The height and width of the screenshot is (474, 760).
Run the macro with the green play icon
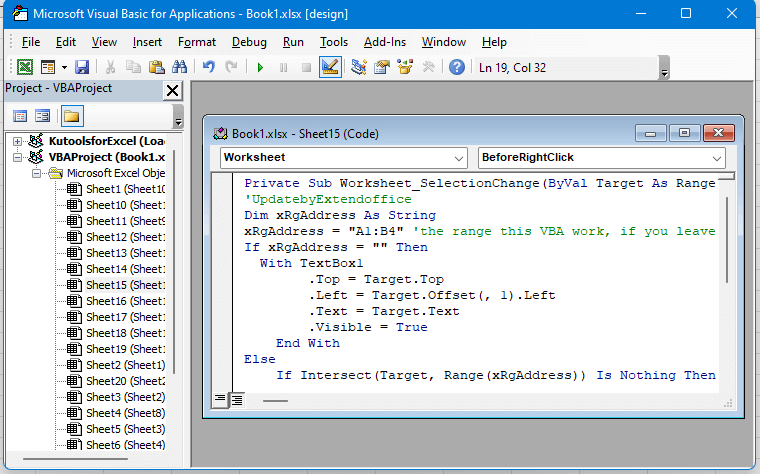(x=260, y=67)
